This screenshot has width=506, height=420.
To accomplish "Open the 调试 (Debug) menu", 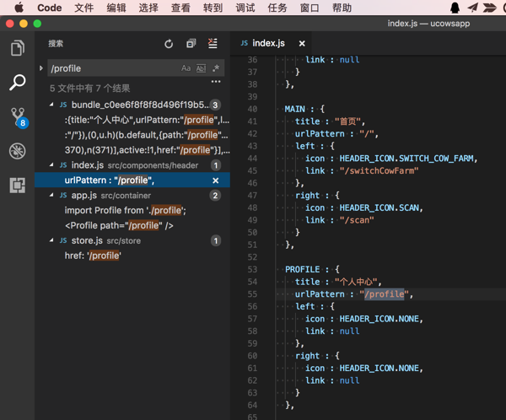I will 245,8.
